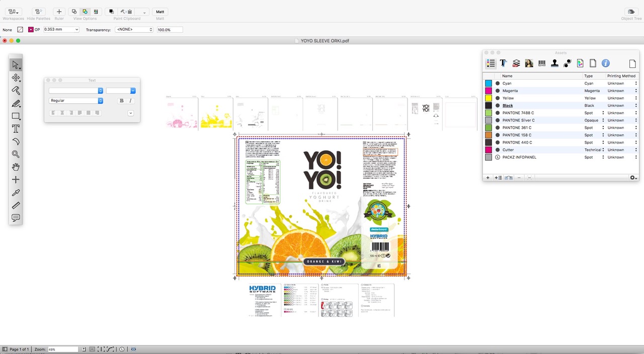644x354 pixels.
Task: Open the stamp tab in Assets
Action: pyautogui.click(x=554, y=63)
